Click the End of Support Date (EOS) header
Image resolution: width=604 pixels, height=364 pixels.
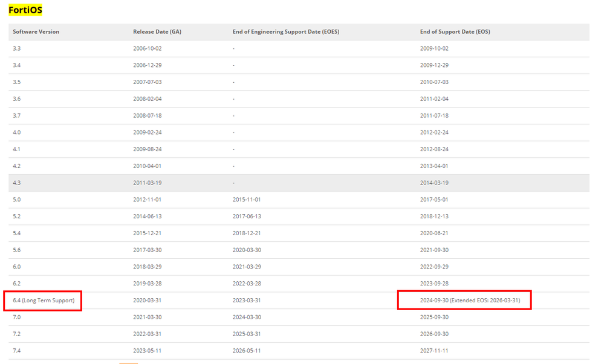point(455,31)
